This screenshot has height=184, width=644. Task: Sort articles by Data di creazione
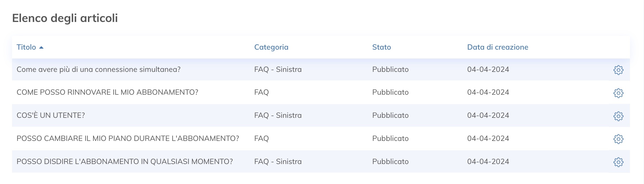click(497, 47)
